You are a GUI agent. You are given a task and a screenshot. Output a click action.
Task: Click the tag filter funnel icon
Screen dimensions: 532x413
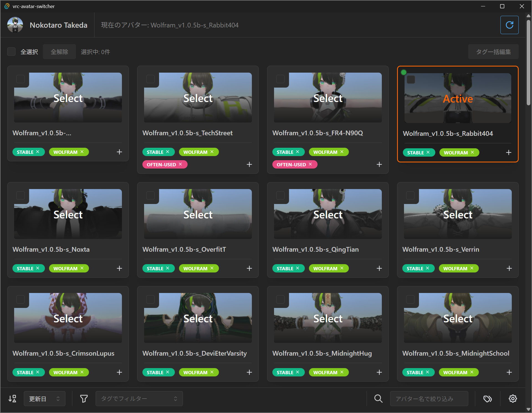[x=84, y=399]
